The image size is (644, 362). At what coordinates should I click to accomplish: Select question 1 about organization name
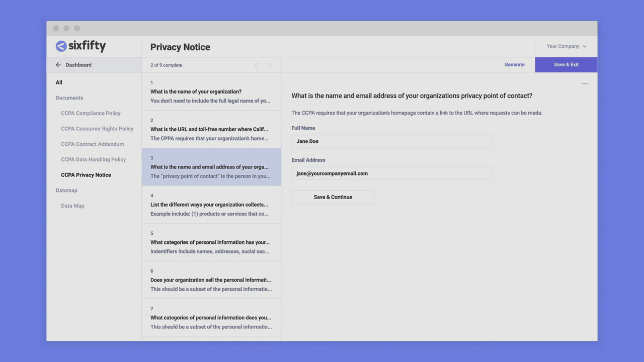(x=211, y=92)
